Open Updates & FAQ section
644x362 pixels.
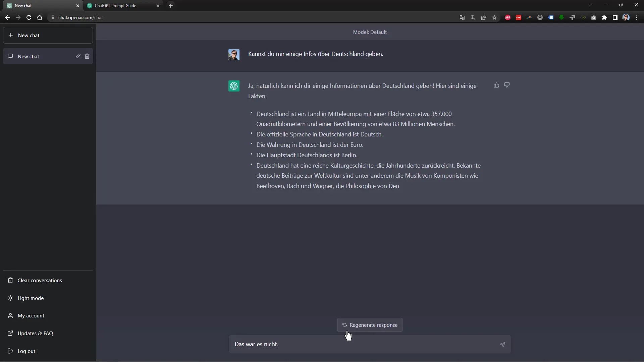(35, 333)
